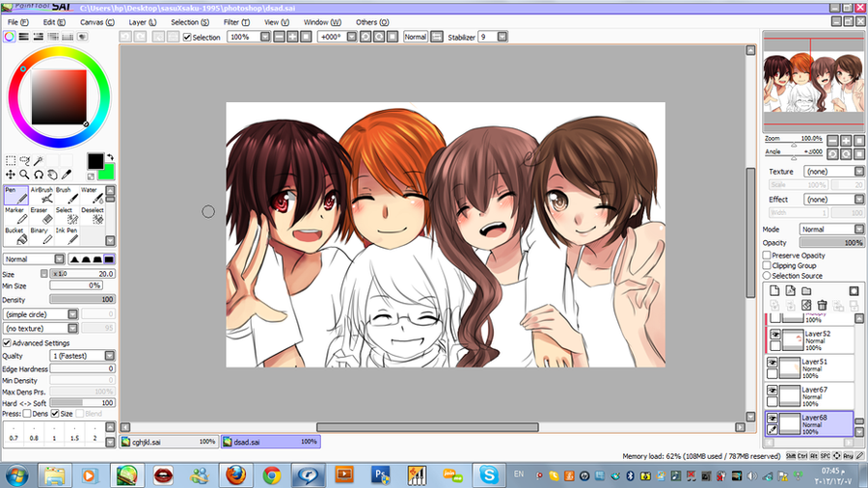Pick the lasso selection tool
The image size is (868, 488).
tap(24, 160)
